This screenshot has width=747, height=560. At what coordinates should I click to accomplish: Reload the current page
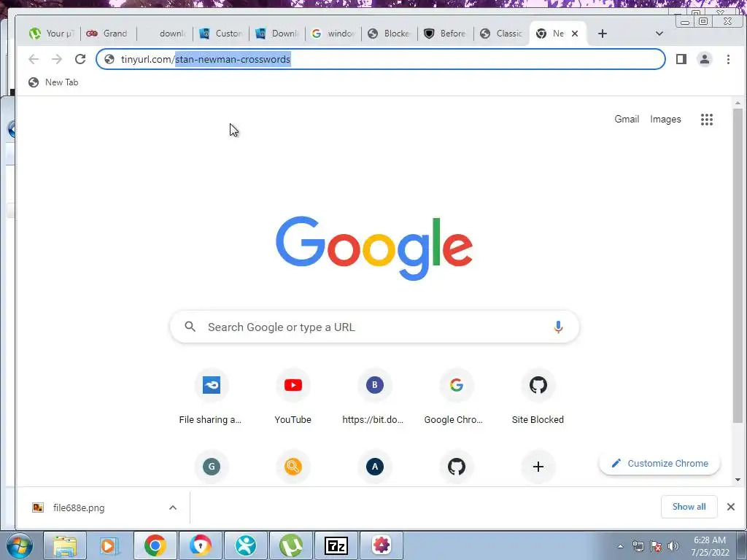(80, 59)
